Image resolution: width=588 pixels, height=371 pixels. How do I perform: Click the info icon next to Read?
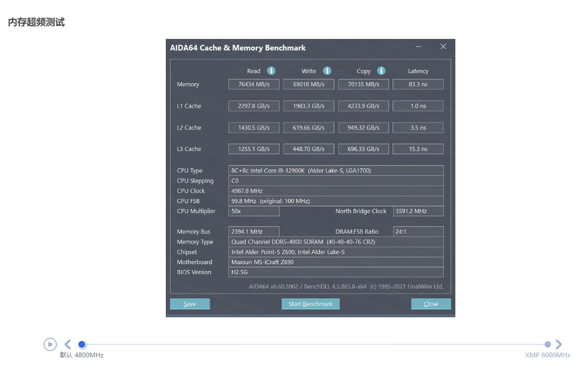pos(271,71)
